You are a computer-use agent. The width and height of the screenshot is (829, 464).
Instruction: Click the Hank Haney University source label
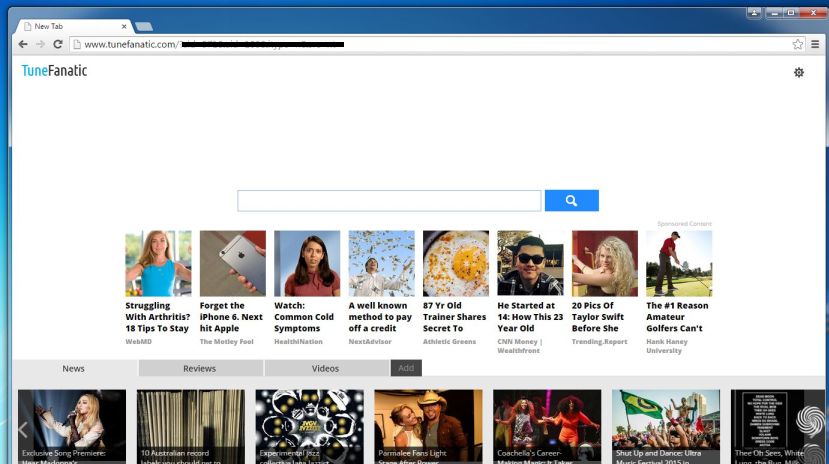667,346
